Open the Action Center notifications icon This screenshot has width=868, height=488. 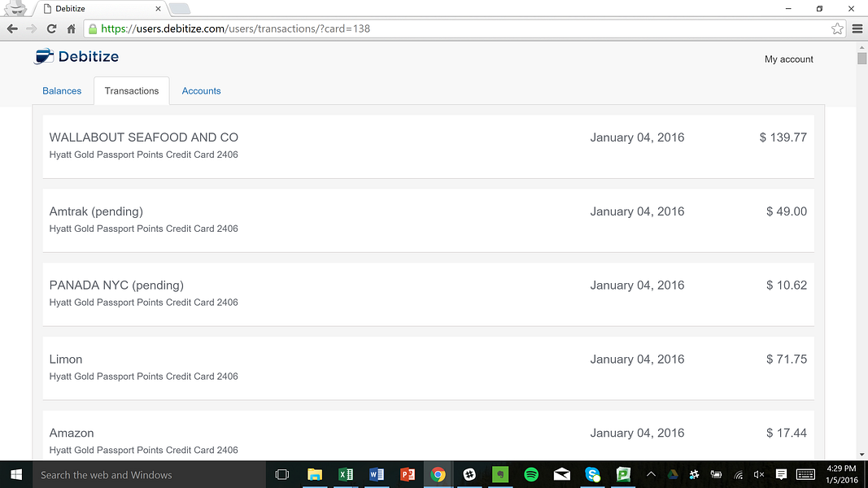[x=781, y=475]
